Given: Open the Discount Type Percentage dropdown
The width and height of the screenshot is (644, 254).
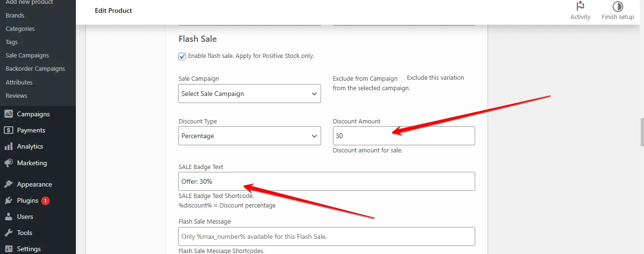Looking at the screenshot, I should (x=249, y=136).
